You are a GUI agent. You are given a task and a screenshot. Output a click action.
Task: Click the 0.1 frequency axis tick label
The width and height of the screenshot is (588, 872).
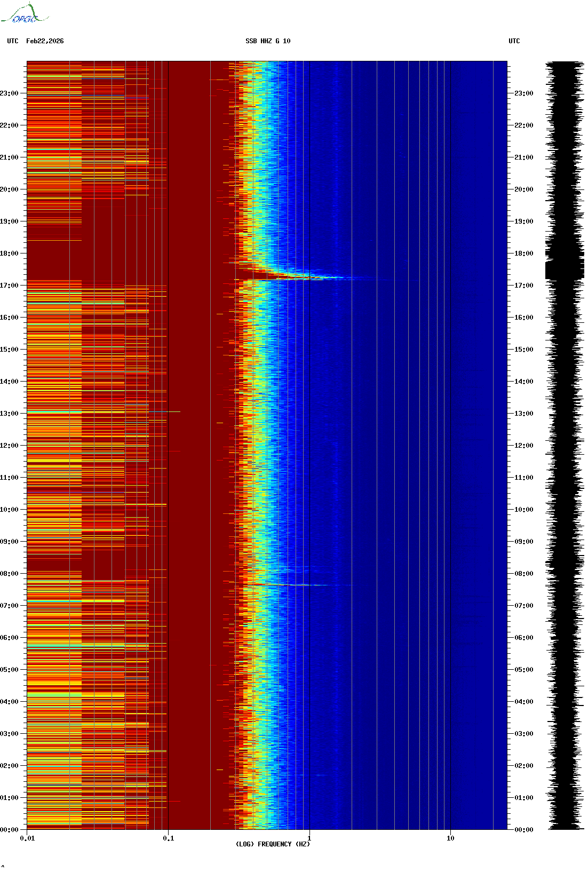(x=168, y=838)
